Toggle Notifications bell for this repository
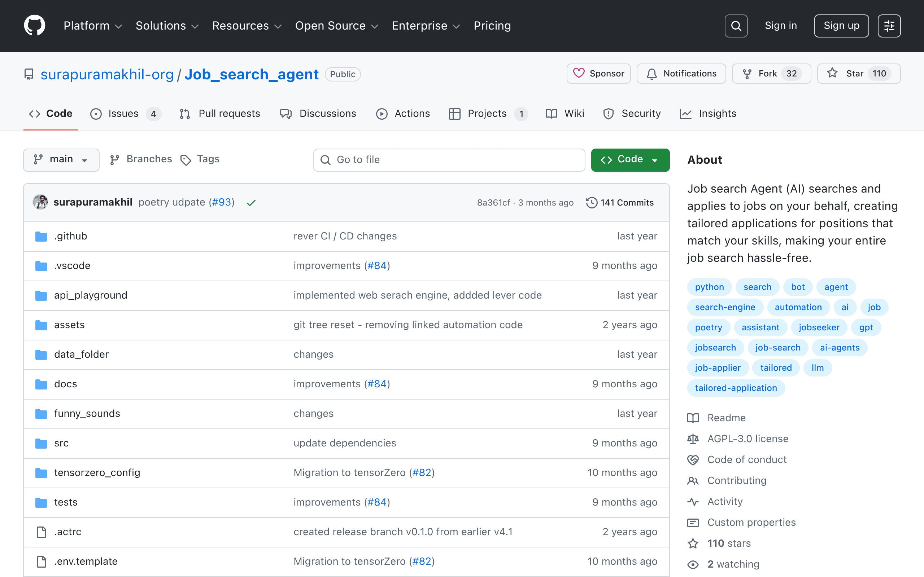Screen dimensions: 924x577 pyautogui.click(x=681, y=73)
